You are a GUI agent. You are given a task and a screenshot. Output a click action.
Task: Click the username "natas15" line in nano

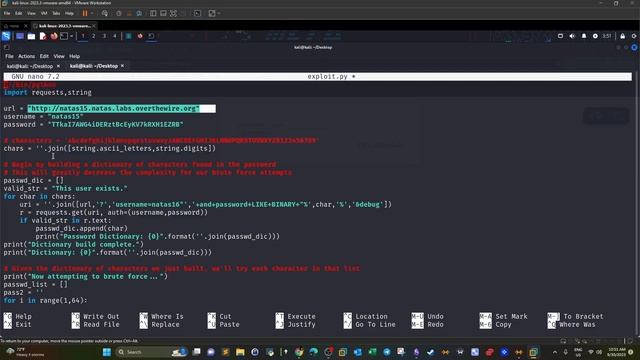43,116
